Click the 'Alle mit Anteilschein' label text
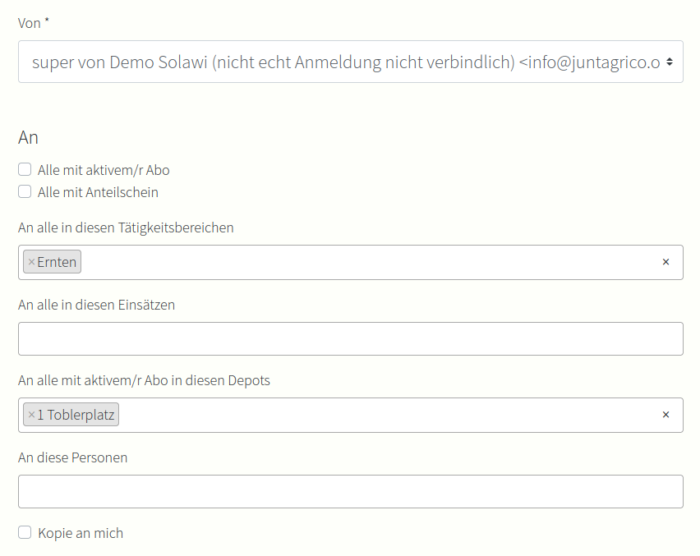700x556 pixels. 98,192
